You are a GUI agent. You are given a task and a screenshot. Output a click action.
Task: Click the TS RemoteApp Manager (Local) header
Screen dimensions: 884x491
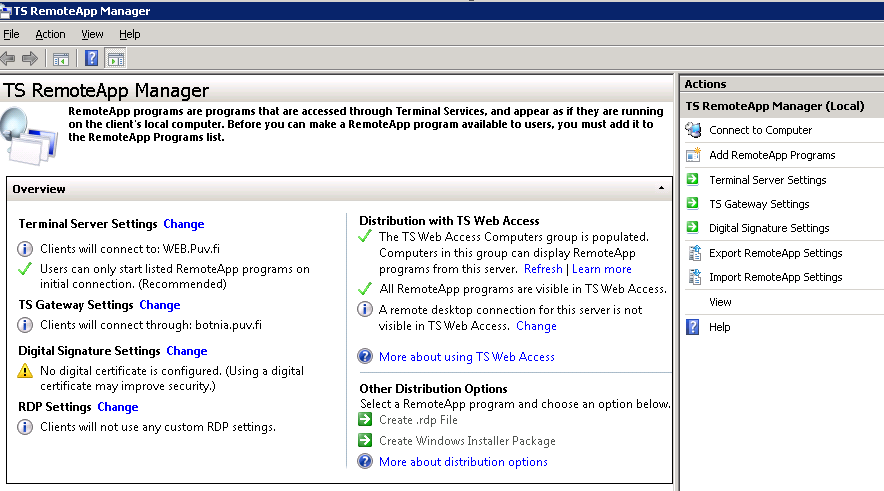point(775,106)
